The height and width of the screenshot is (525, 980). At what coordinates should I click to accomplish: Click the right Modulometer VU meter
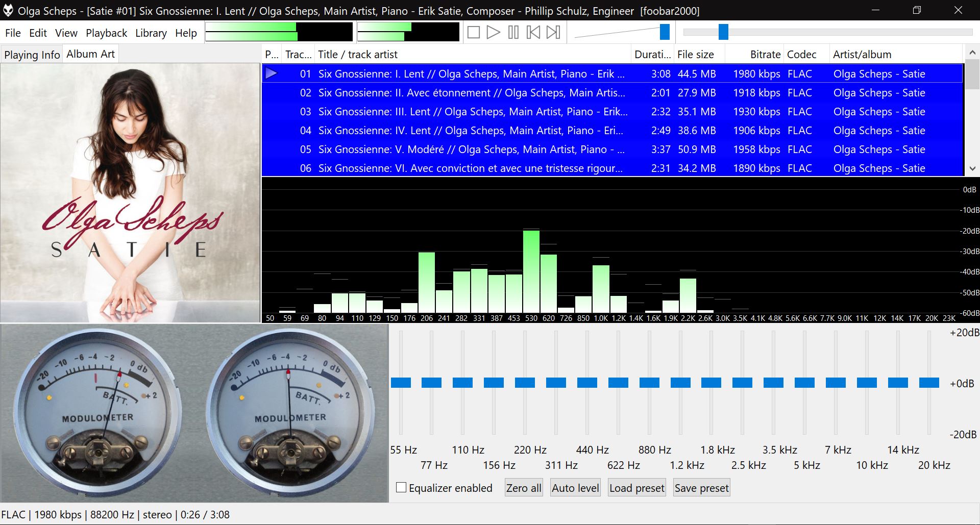[x=290, y=412]
